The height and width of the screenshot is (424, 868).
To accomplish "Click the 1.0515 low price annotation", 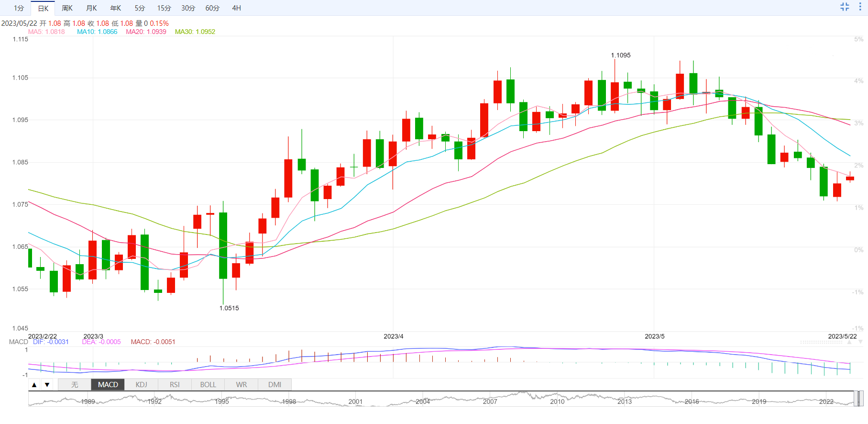I will pyautogui.click(x=229, y=308).
